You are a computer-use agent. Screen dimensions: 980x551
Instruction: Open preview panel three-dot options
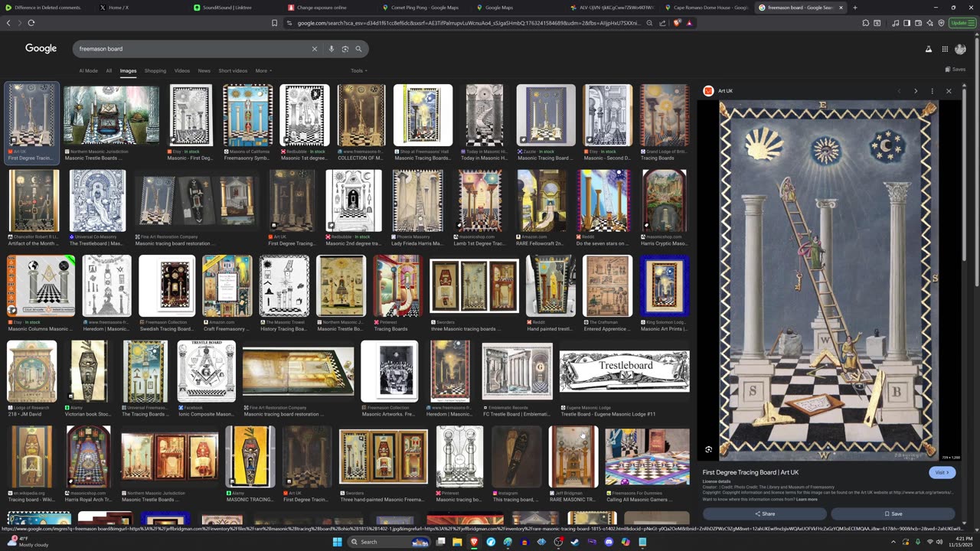(x=932, y=91)
